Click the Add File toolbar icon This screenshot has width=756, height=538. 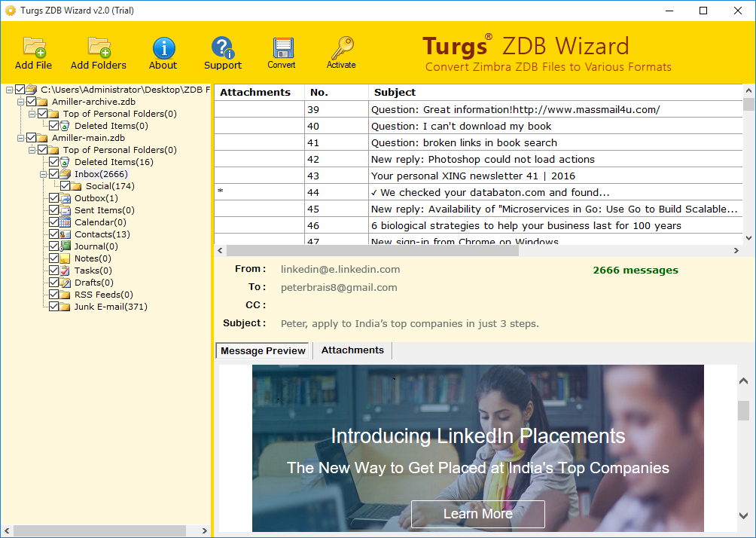pyautogui.click(x=34, y=47)
